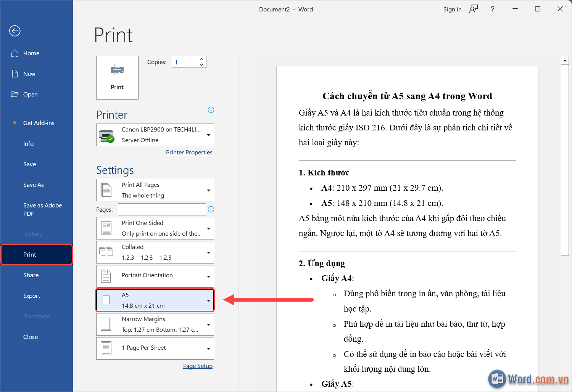Click the feedback person icon in title bar

[474, 9]
